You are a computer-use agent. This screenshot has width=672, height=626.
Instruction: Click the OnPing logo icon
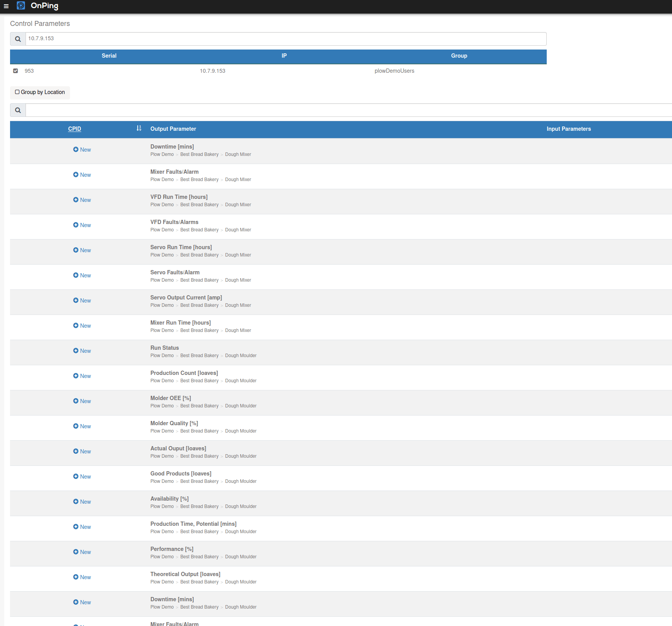[21, 5]
